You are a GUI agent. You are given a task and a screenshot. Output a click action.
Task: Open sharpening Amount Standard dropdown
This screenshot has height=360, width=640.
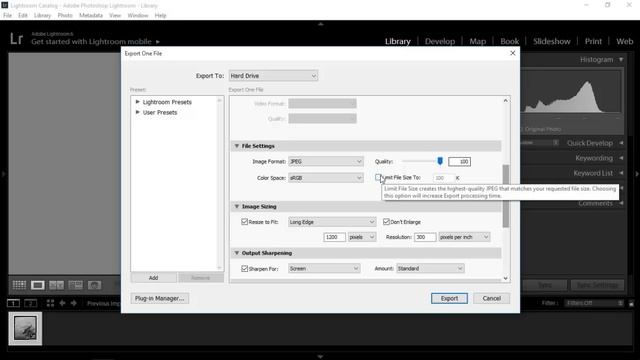(430, 269)
